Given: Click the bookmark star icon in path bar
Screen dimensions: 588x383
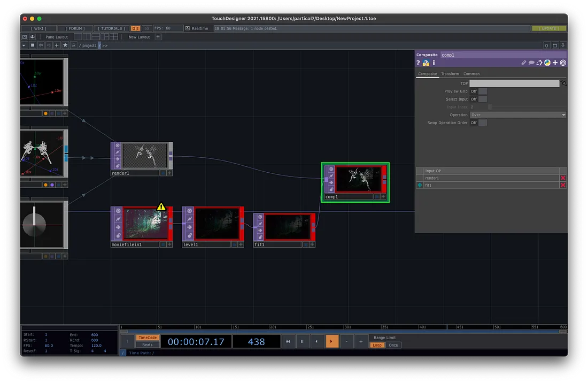Looking at the screenshot, I should pos(65,45).
